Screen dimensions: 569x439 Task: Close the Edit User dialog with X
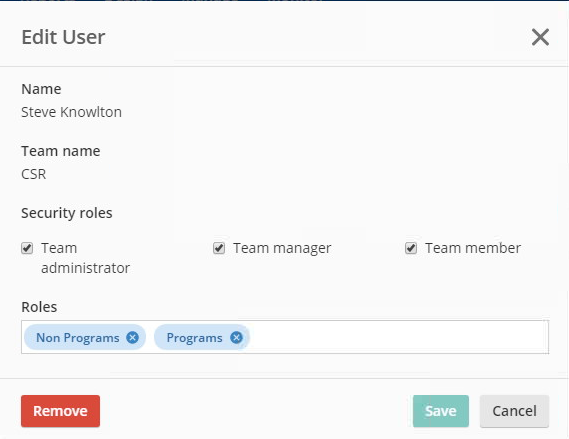pos(540,37)
